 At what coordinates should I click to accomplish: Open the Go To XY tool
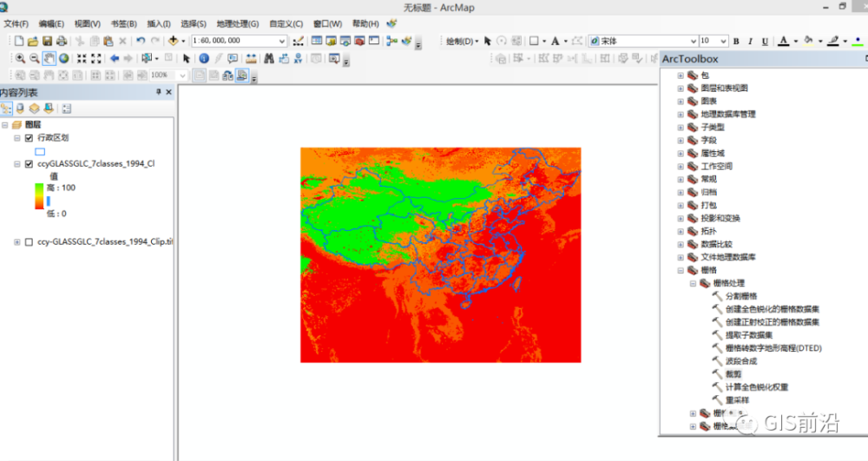point(298,59)
